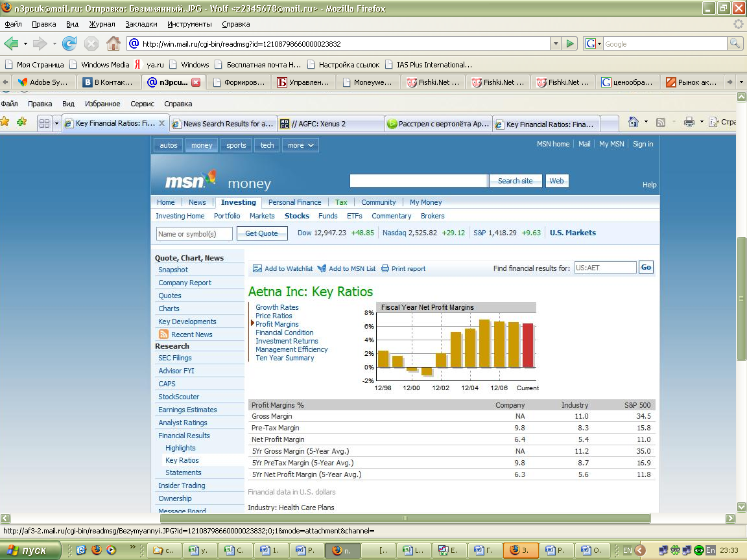The height and width of the screenshot is (560, 747).
Task: Open the Журнал menu
Action: click(x=102, y=24)
